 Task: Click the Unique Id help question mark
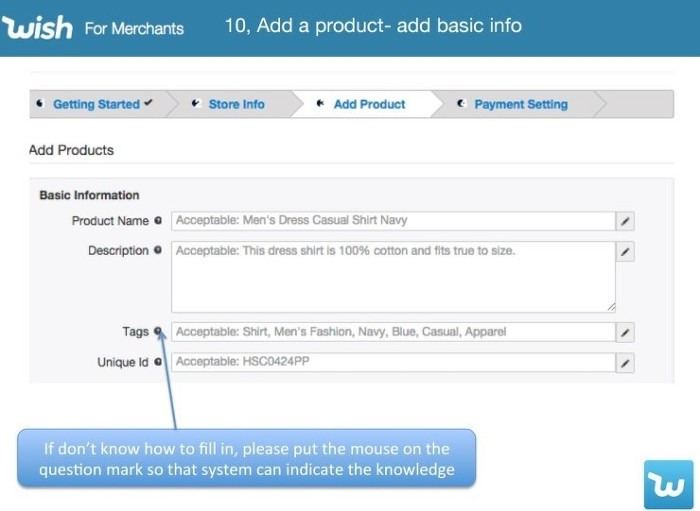(x=158, y=362)
